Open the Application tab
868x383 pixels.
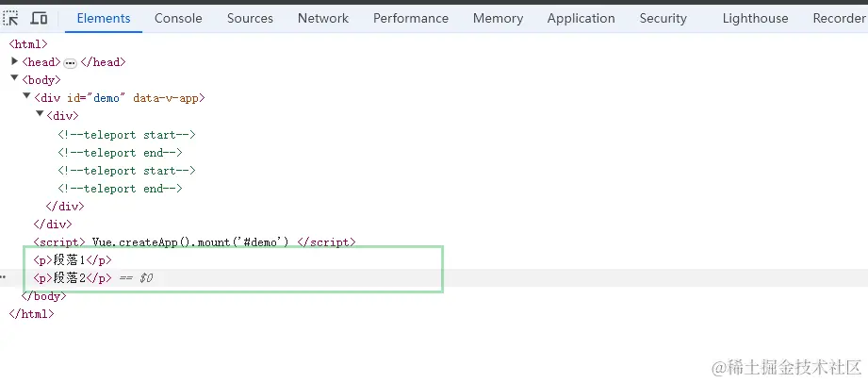point(581,18)
